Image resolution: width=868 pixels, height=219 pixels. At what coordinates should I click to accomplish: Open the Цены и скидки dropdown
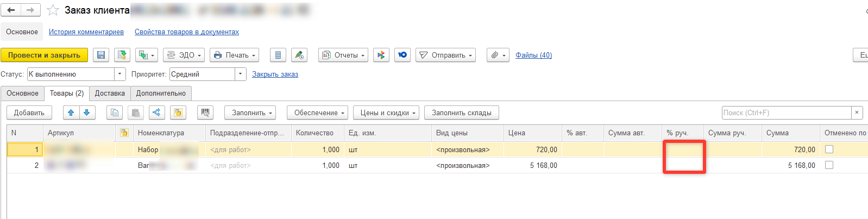(386, 112)
